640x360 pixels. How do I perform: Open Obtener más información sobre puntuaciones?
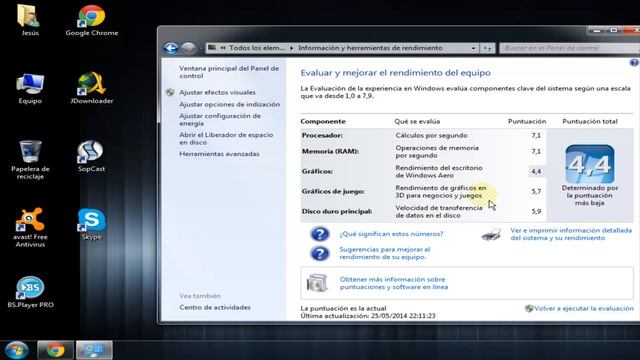coord(393,283)
